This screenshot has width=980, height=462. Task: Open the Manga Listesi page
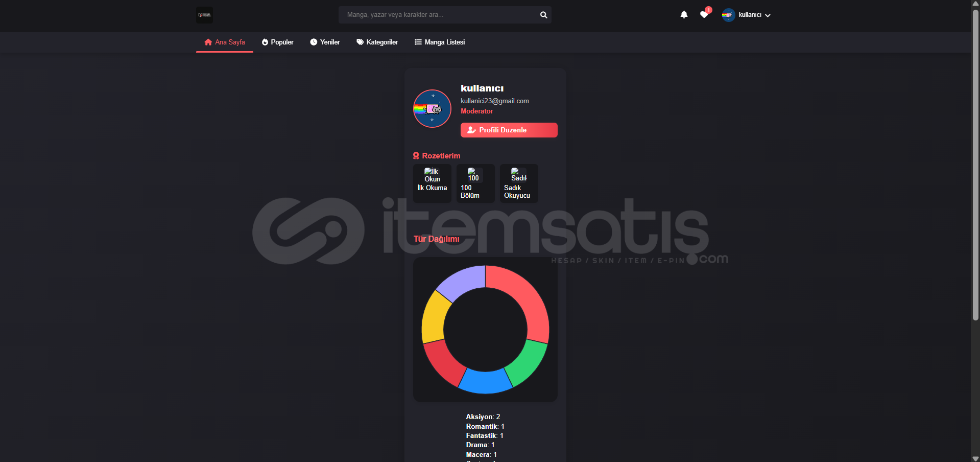coord(440,42)
